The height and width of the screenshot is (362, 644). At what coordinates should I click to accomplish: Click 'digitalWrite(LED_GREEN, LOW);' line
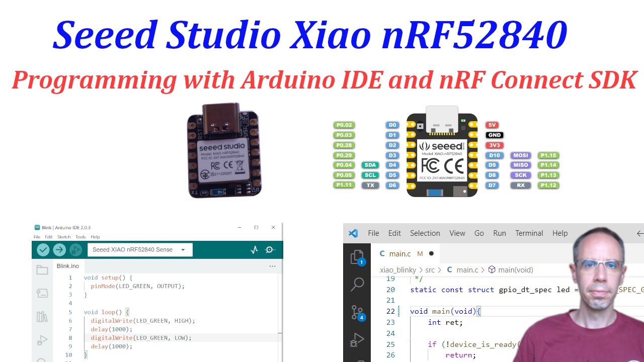(x=141, y=338)
